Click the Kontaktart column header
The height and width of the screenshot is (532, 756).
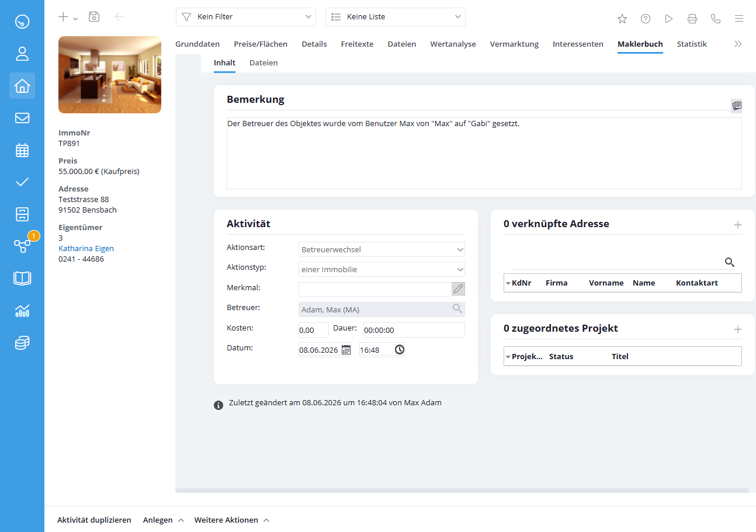pyautogui.click(x=697, y=283)
